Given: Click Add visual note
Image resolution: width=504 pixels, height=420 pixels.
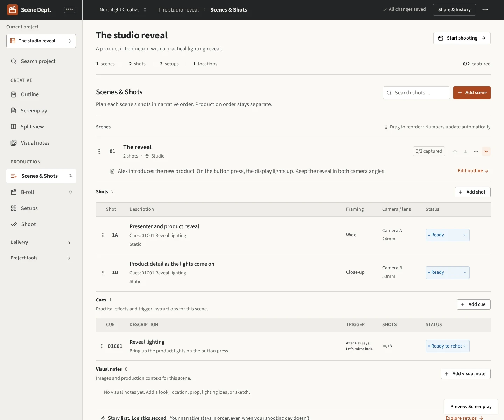Looking at the screenshot, I should (x=465, y=374).
